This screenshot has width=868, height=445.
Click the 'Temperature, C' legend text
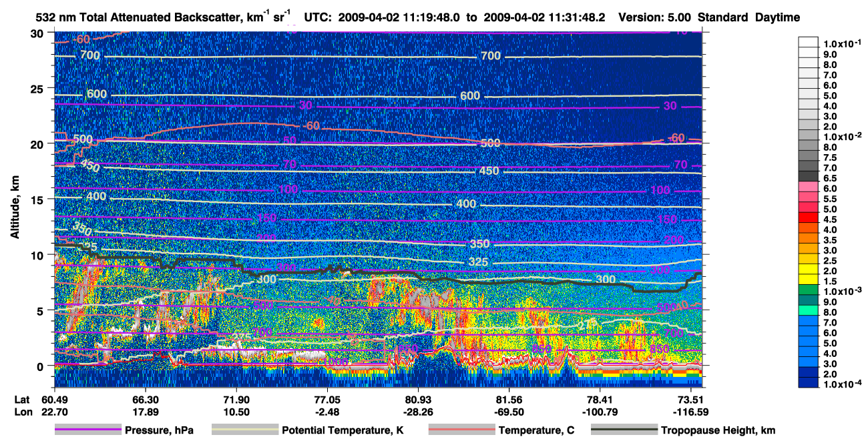[x=536, y=431]
